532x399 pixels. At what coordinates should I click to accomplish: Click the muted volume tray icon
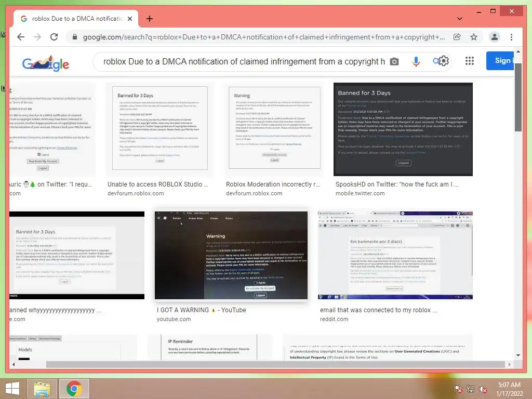click(483, 389)
